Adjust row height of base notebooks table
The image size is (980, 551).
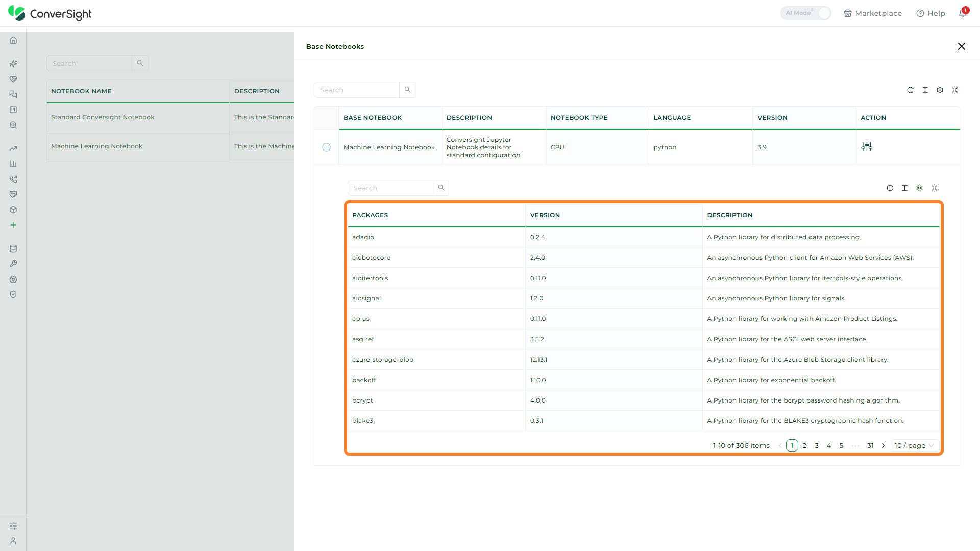(925, 90)
